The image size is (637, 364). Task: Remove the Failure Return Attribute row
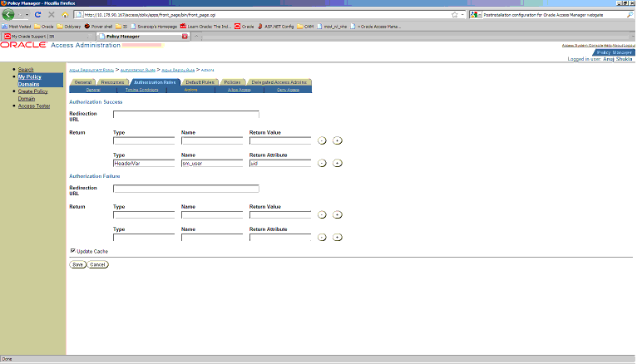coord(322,238)
